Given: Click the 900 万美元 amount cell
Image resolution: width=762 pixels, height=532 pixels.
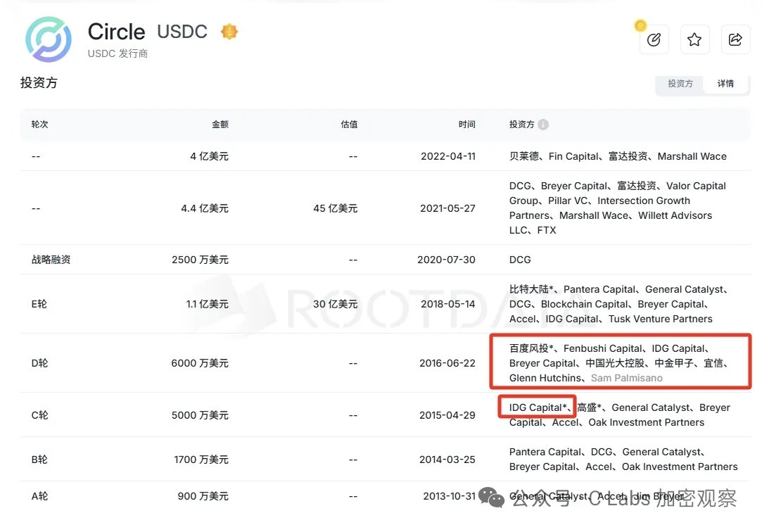Looking at the screenshot, I should point(203,497).
